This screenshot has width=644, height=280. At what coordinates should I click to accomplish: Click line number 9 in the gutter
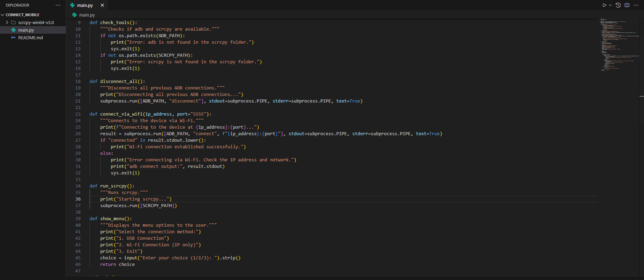pos(79,22)
